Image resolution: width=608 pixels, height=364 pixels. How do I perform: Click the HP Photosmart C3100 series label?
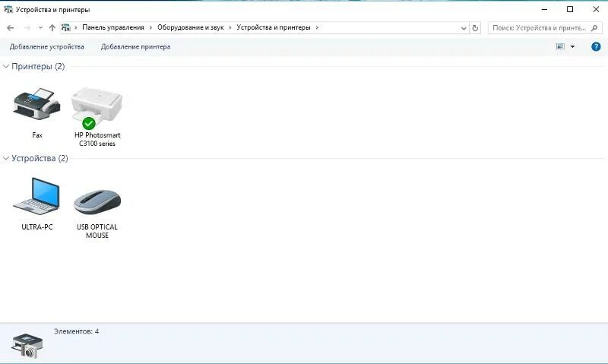[x=97, y=139]
